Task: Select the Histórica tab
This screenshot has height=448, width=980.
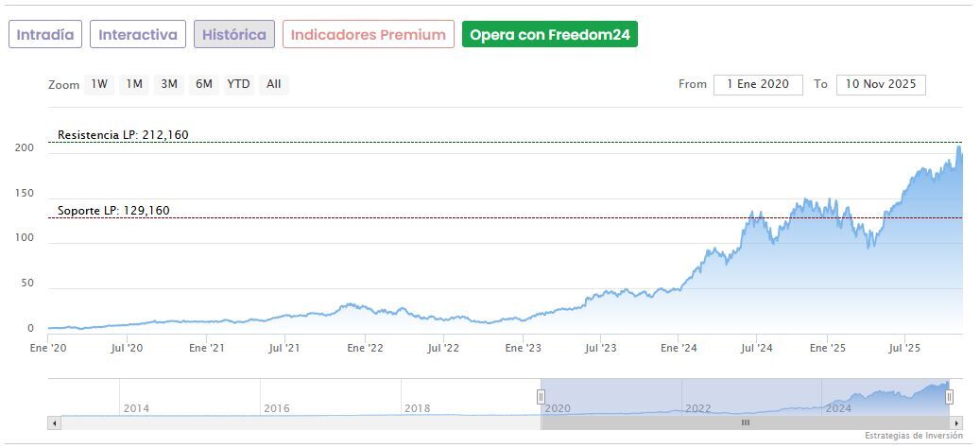Action: [x=234, y=34]
